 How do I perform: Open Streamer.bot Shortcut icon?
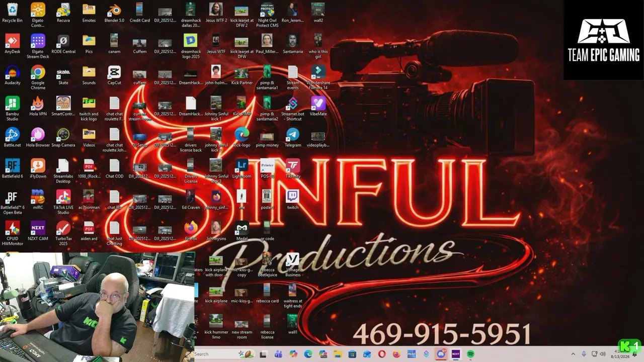(293, 109)
